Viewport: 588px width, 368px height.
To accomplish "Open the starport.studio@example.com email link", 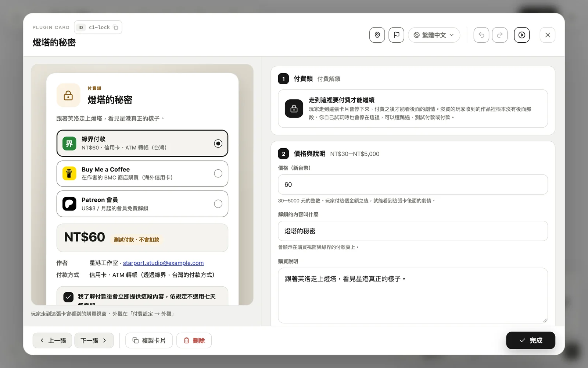I will pos(163,263).
